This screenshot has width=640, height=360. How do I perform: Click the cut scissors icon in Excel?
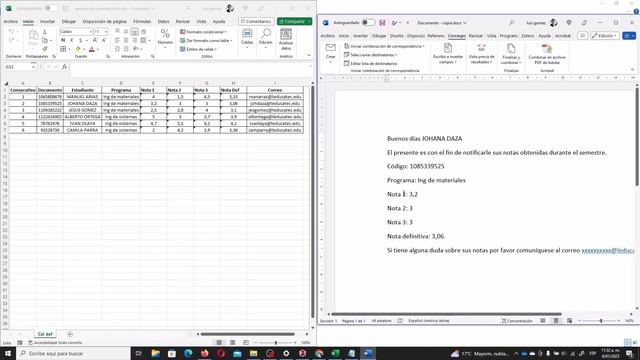pyautogui.click(x=45, y=31)
